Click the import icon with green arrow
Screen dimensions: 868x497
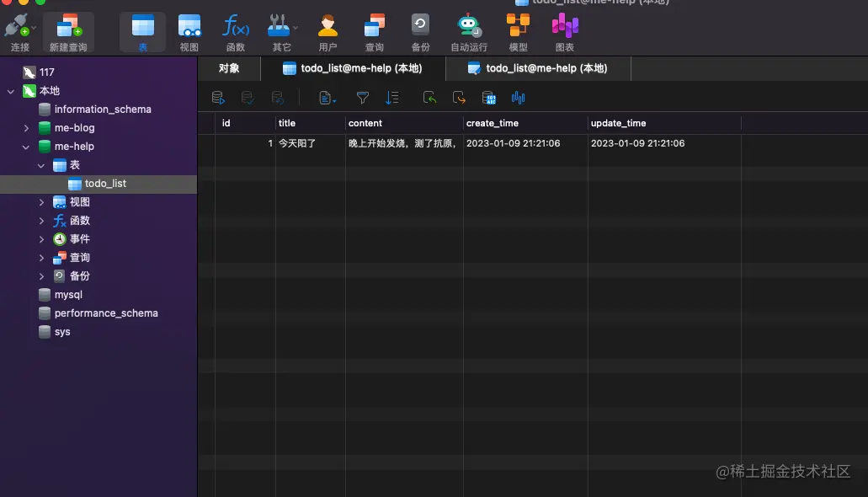pyautogui.click(x=429, y=98)
